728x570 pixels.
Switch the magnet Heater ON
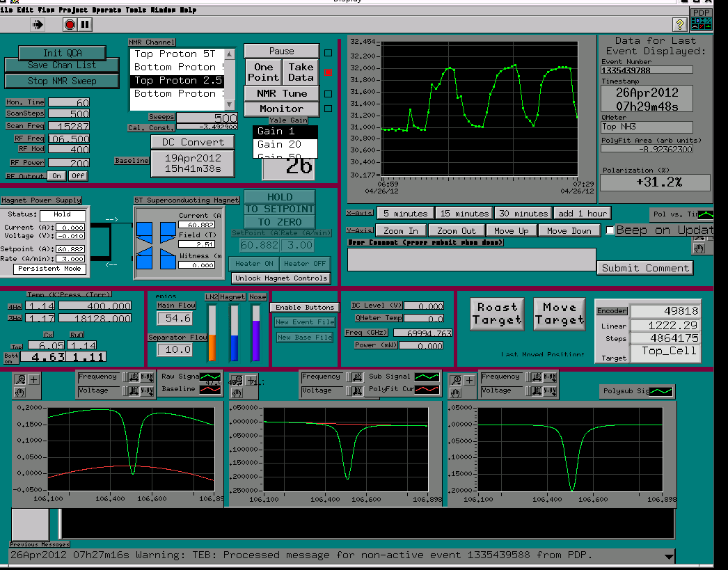tap(254, 264)
